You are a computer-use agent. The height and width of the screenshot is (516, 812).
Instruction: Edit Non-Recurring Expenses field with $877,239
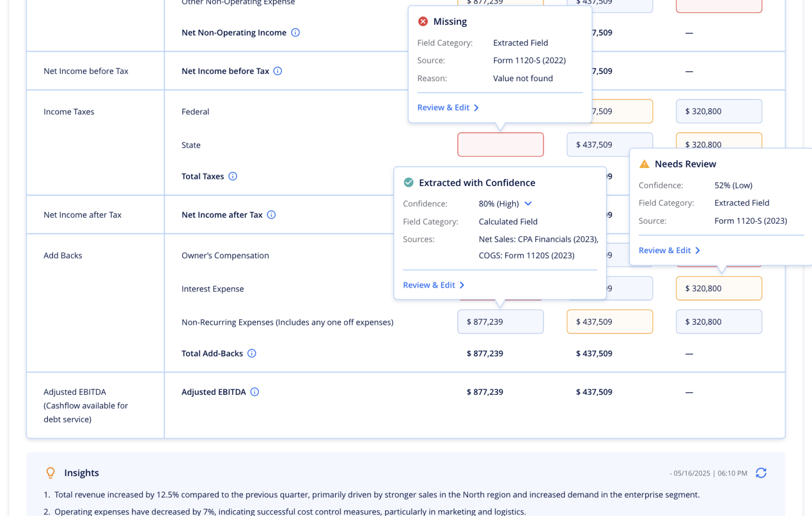[x=500, y=322]
